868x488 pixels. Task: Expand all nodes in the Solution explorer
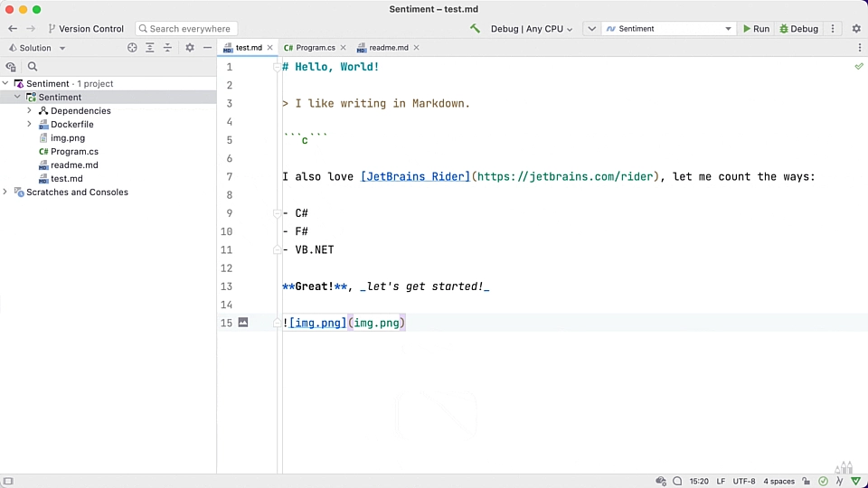coord(150,48)
